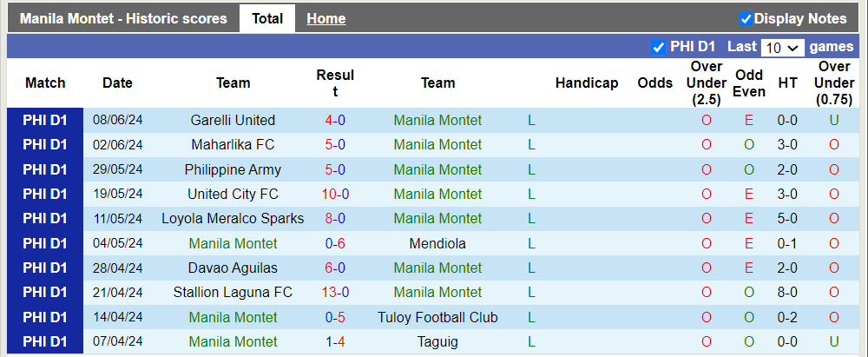Click the Taguig team name
Image resolution: width=868 pixels, height=357 pixels.
tap(437, 341)
